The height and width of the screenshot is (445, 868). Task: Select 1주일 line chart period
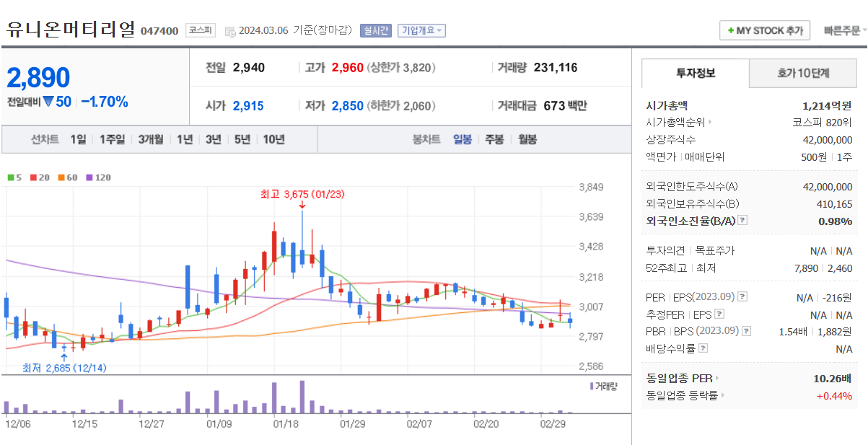coord(113,140)
